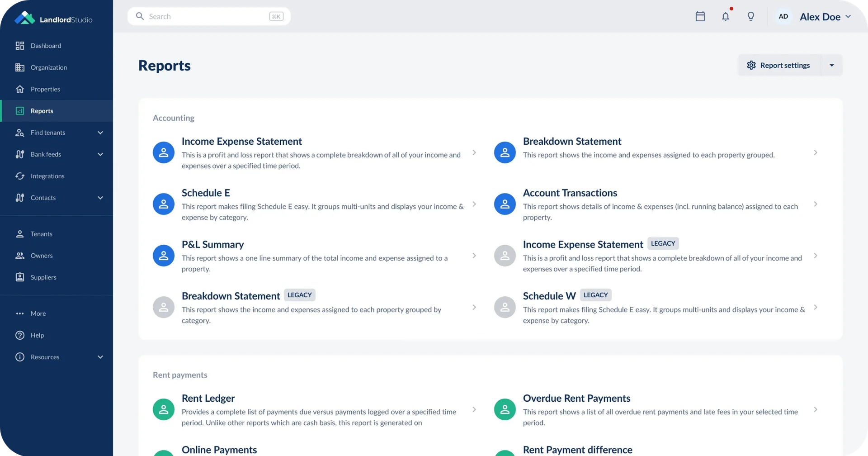The width and height of the screenshot is (868, 456).
Task: Click the Search input field
Action: 209,16
